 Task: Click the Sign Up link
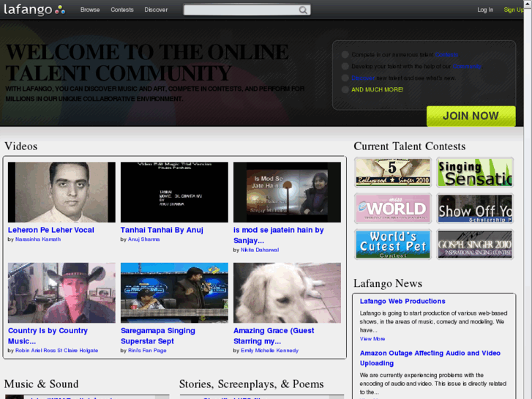click(x=514, y=10)
